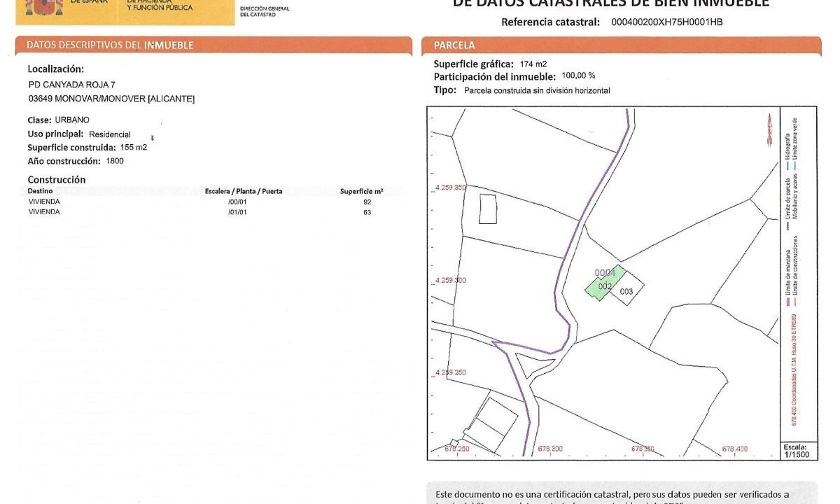Viewport: 840px width, 504px height.
Task: Click the map coordinate label '4.259.350'
Action: [450, 188]
